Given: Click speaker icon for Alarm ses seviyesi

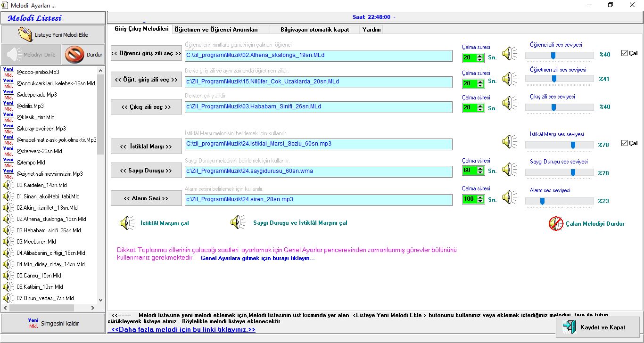Looking at the screenshot, I should [x=509, y=197].
